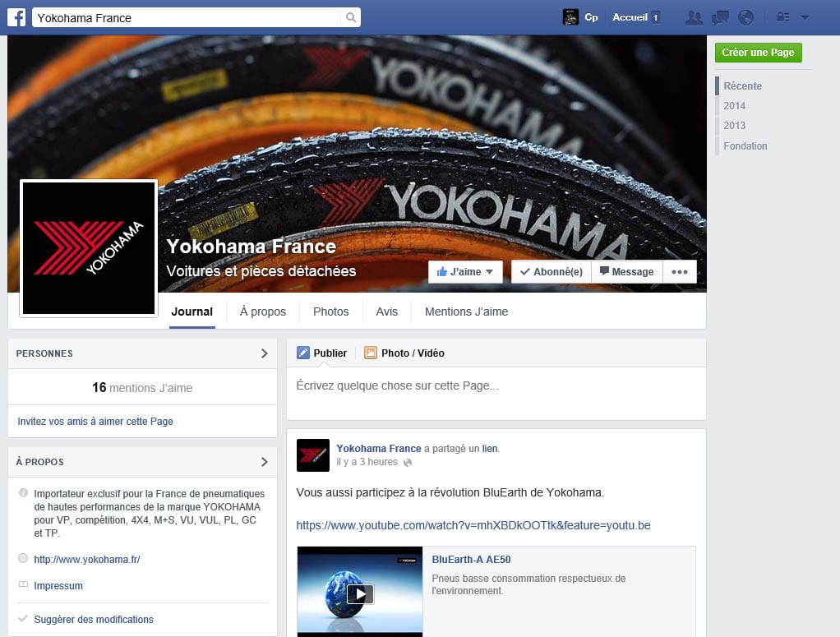Toggle the Abonné(e) follow button
840x637 pixels.
pos(551,272)
